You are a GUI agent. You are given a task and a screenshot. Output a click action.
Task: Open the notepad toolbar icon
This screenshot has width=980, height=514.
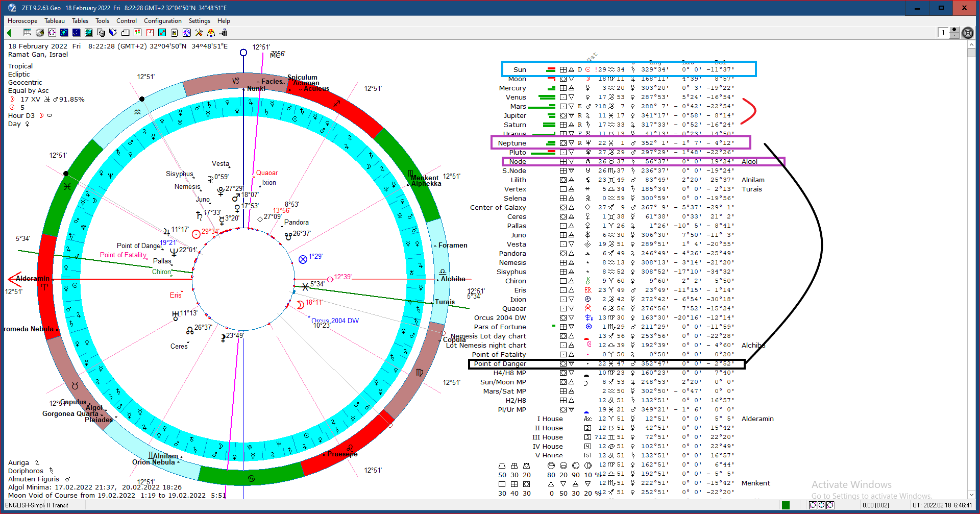[x=175, y=33]
